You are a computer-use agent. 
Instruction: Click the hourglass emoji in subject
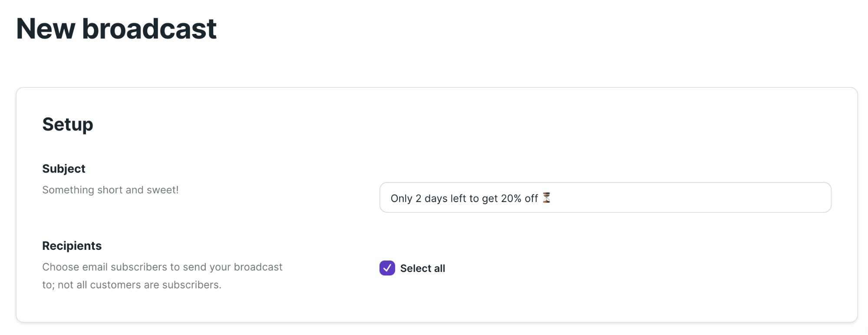(547, 198)
